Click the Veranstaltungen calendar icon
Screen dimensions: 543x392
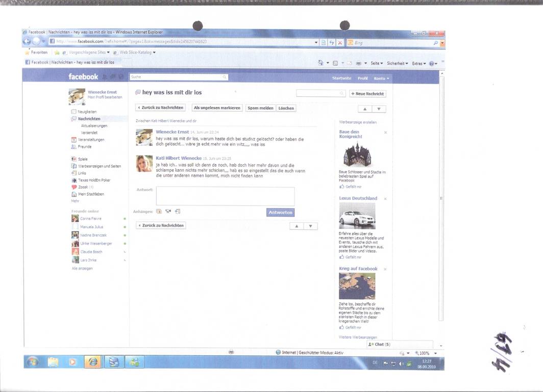click(x=74, y=140)
